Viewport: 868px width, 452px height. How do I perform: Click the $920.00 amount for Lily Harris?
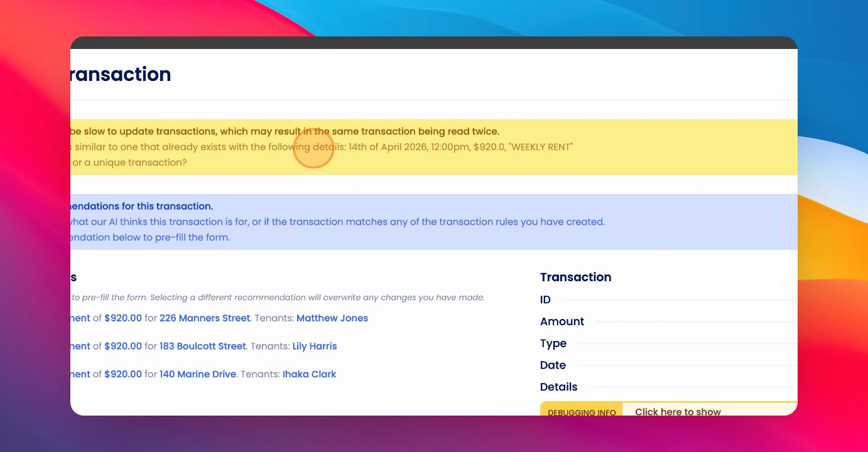pyautogui.click(x=123, y=346)
